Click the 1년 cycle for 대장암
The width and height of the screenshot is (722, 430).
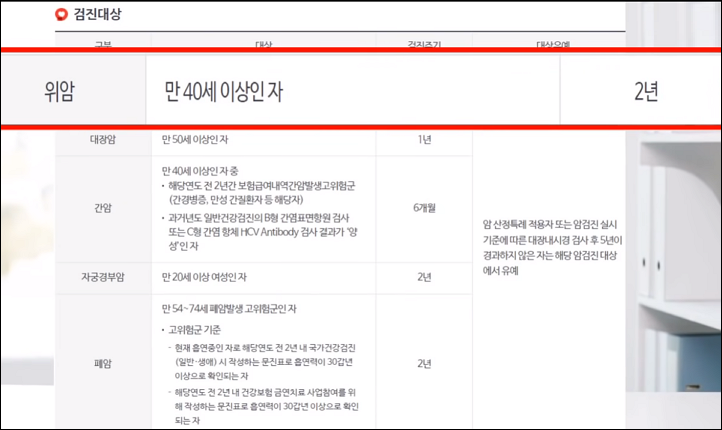425,139
